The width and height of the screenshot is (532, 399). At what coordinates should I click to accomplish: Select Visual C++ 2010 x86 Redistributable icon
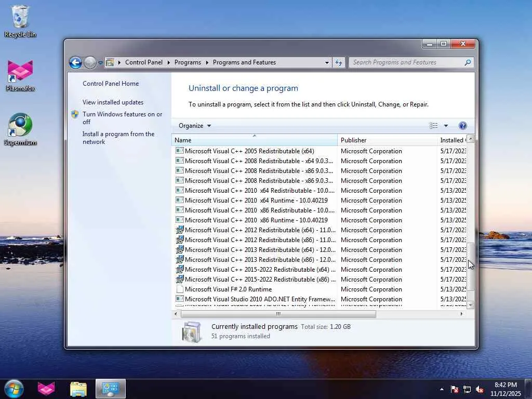[x=180, y=210]
